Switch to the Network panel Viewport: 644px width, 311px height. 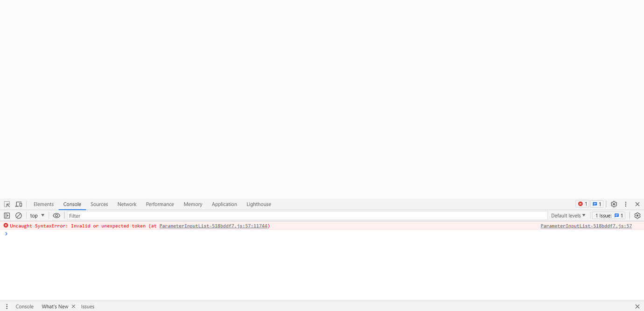point(126,204)
